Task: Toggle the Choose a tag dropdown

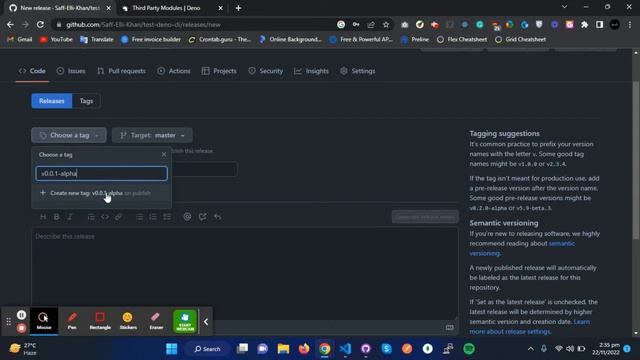Action: (69, 135)
